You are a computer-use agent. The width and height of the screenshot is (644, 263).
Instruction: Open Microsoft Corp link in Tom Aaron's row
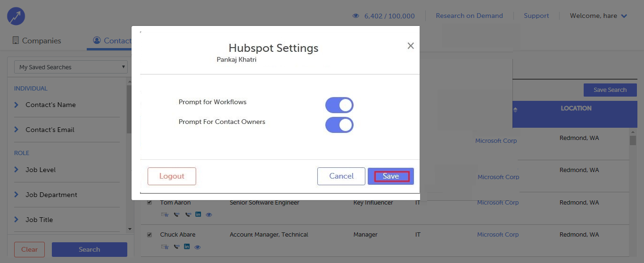click(x=498, y=202)
